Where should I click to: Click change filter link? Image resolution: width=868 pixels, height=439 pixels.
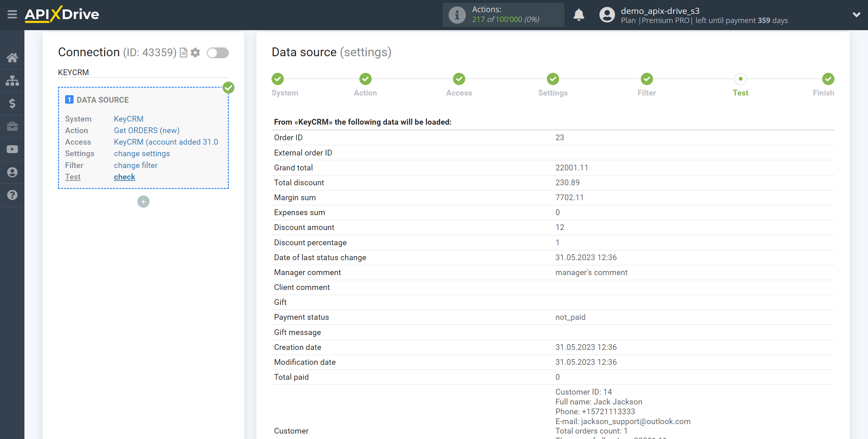136,165
